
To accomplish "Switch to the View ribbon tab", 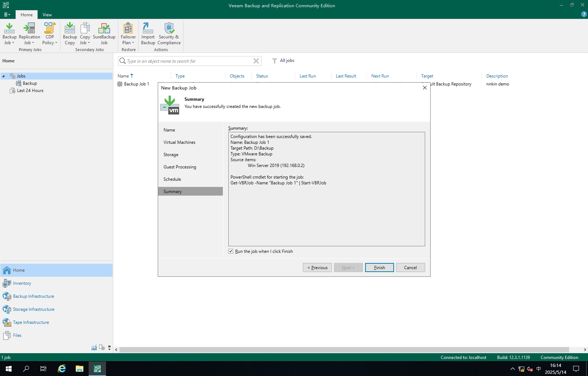I will click(x=47, y=15).
